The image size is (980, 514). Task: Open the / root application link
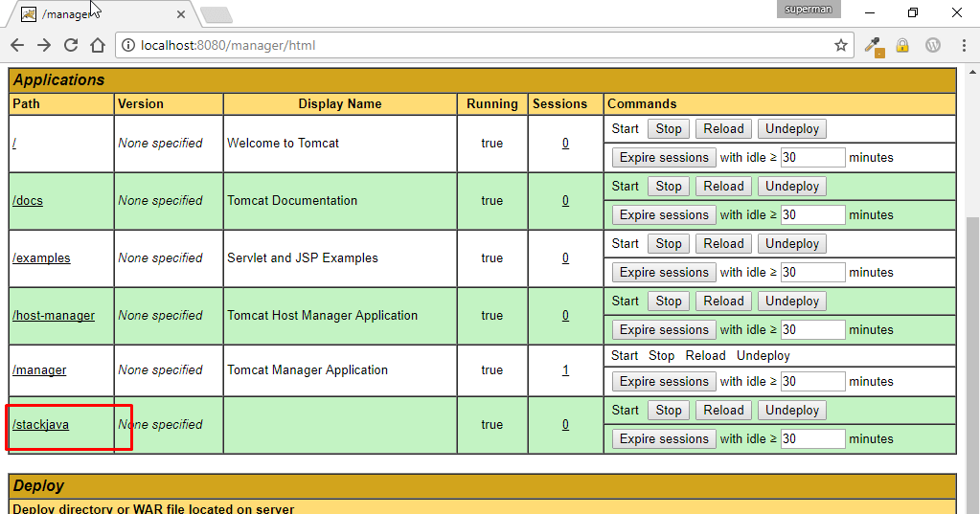[x=14, y=143]
